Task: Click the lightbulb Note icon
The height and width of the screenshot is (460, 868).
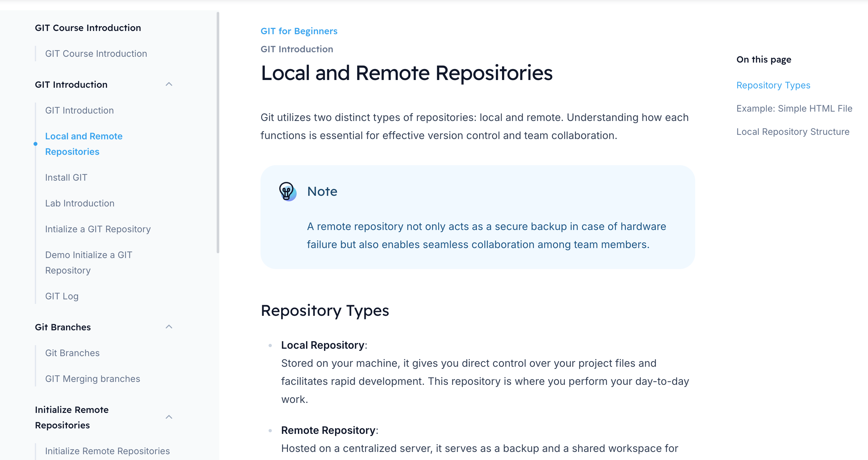Action: pos(287,191)
